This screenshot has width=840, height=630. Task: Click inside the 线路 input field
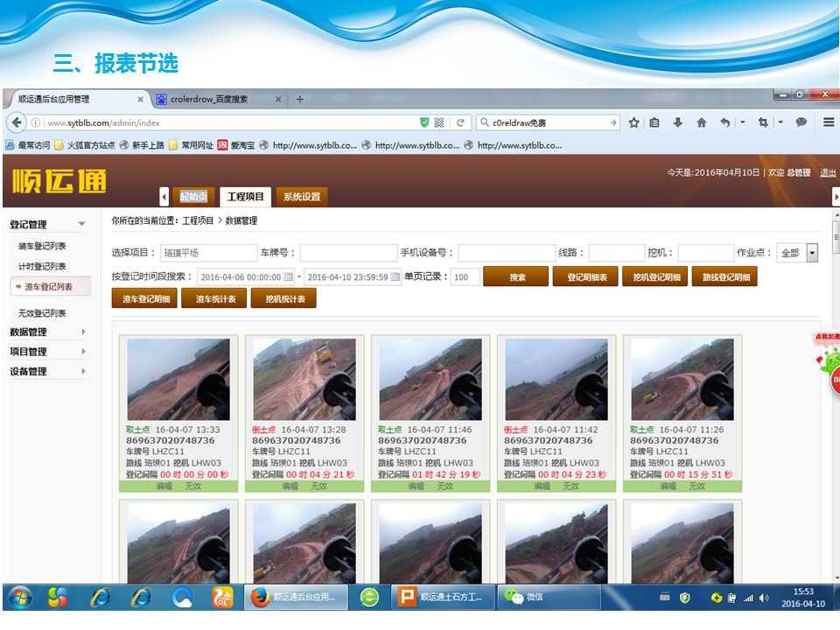617,252
